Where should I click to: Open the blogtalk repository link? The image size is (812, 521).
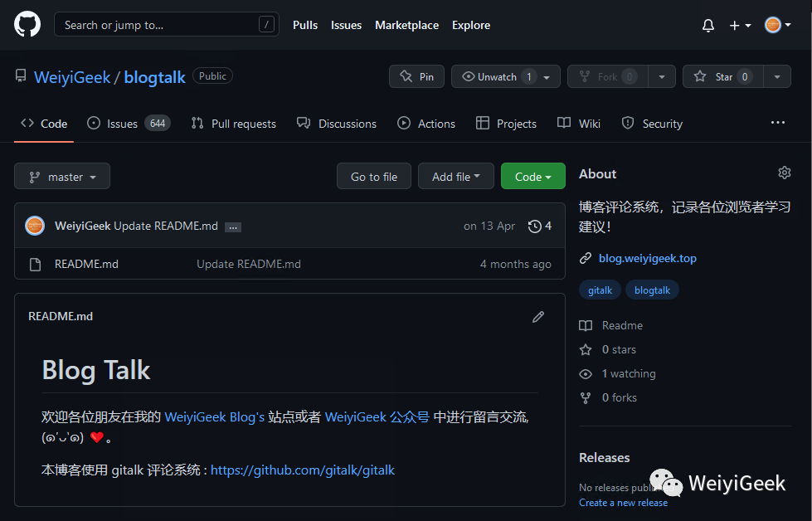154,77
